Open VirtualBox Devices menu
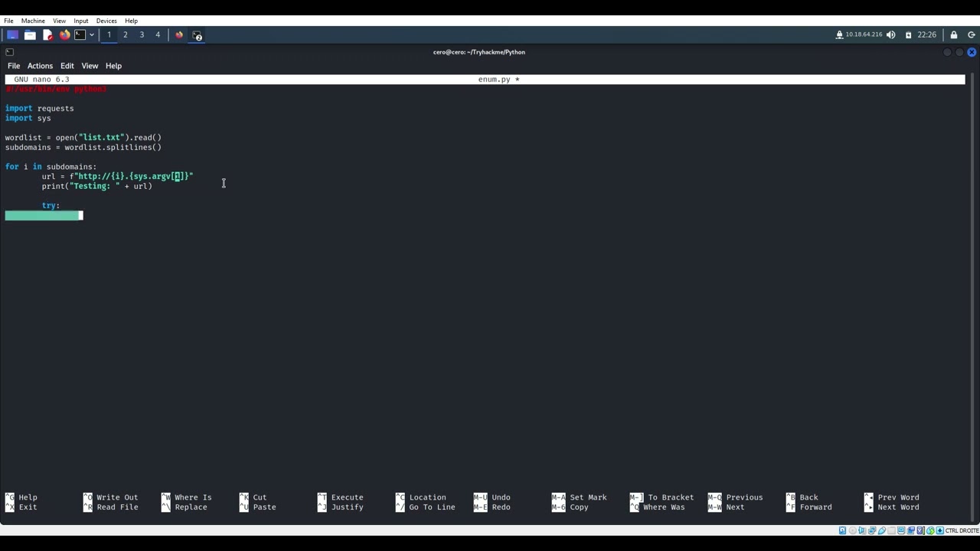This screenshot has height=551, width=980. click(x=106, y=21)
